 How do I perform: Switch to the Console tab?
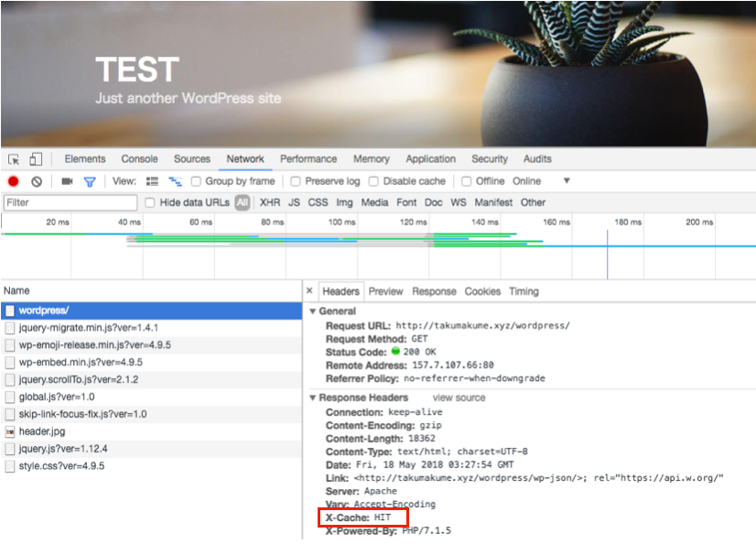click(x=139, y=159)
